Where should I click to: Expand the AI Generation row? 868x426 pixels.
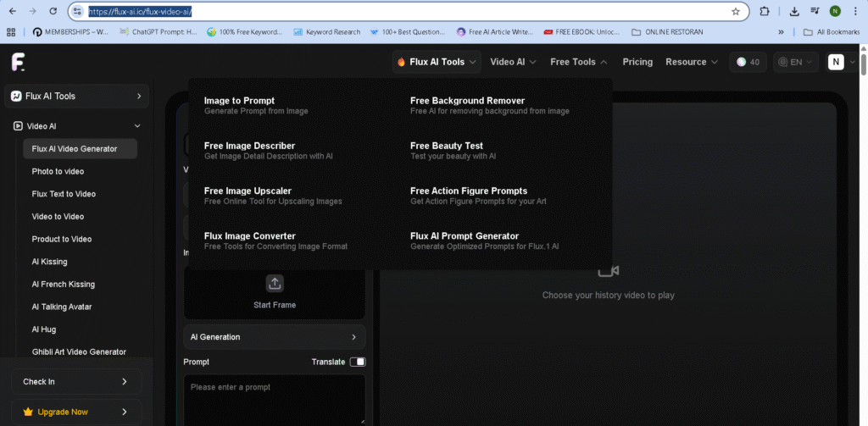tap(274, 337)
